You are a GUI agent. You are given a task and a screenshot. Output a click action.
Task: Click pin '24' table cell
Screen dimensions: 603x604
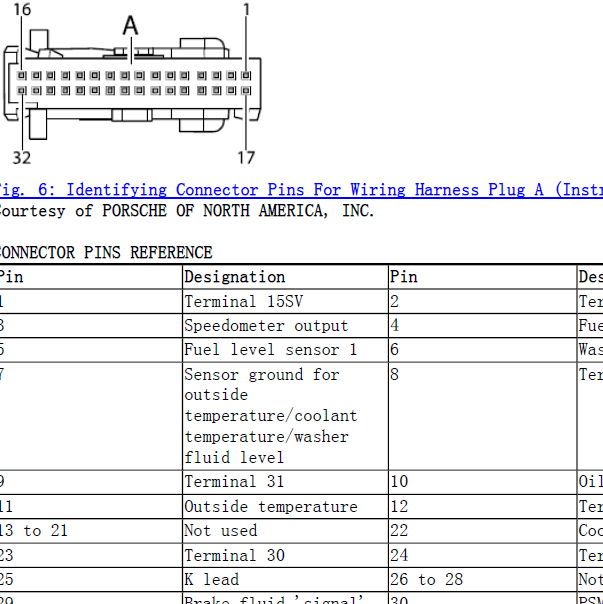point(483,555)
